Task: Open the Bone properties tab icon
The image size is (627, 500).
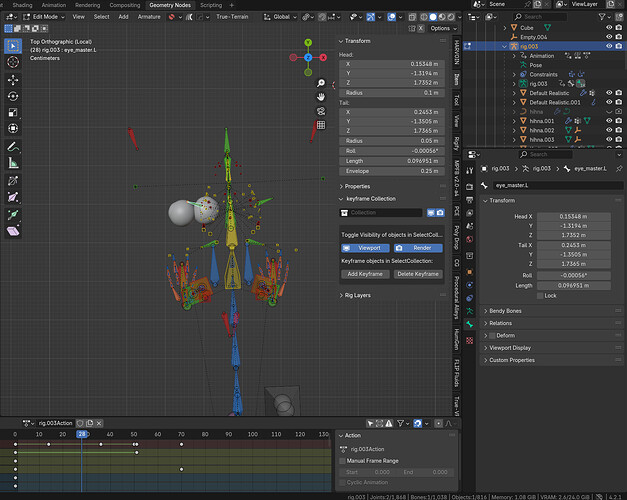Action: click(x=469, y=324)
